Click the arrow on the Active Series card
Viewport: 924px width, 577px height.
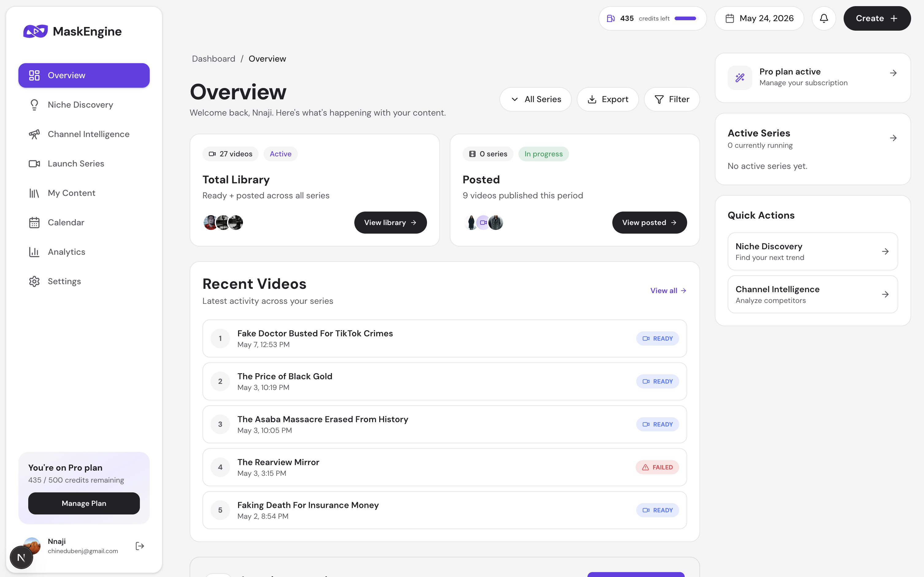[893, 138]
